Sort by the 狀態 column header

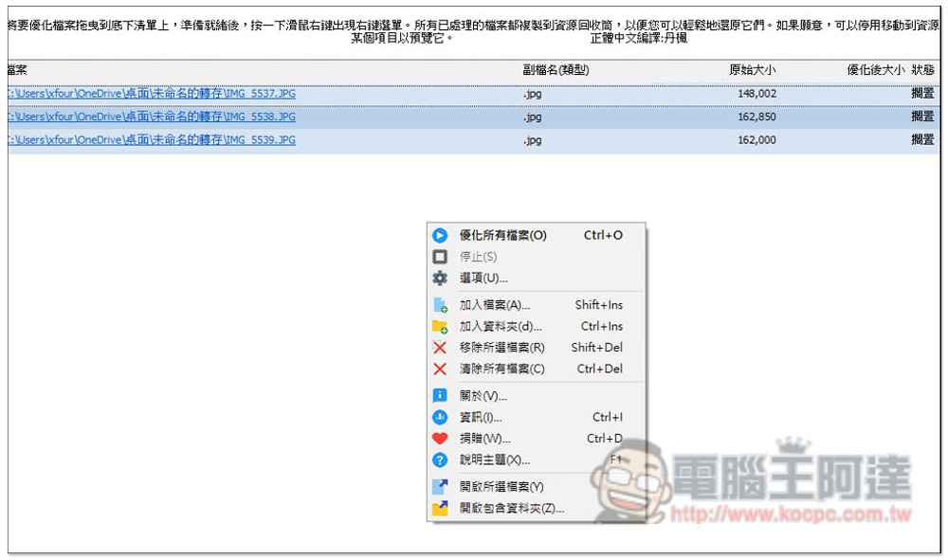pos(922,70)
